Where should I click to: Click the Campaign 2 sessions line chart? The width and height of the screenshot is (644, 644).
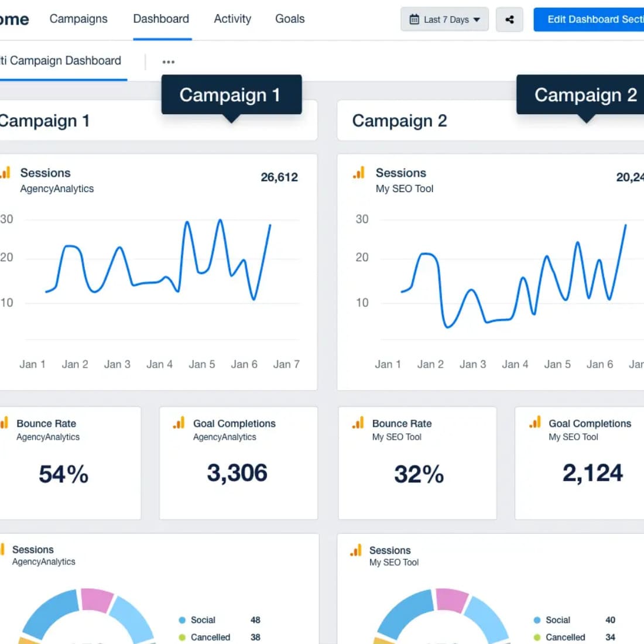tap(513, 276)
